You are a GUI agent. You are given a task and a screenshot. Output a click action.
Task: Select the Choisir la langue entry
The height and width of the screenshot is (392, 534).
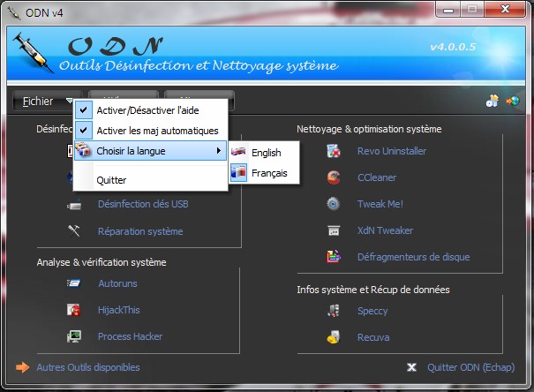tap(151, 151)
